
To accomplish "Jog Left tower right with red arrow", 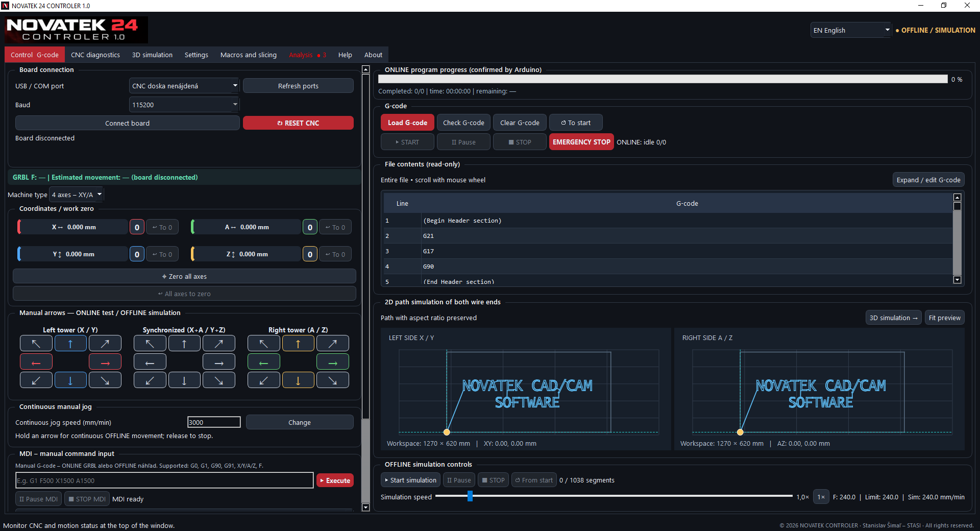I will (x=105, y=362).
